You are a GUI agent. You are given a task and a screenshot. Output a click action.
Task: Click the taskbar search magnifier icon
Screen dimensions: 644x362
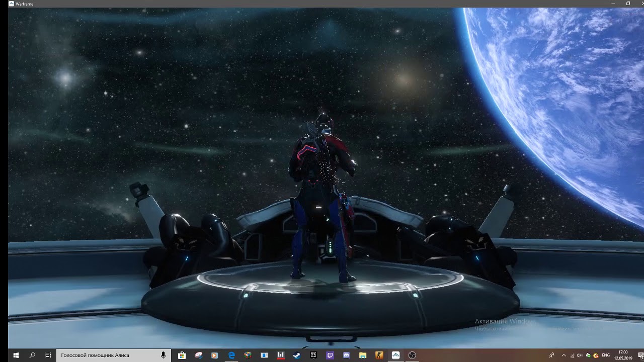click(x=32, y=355)
